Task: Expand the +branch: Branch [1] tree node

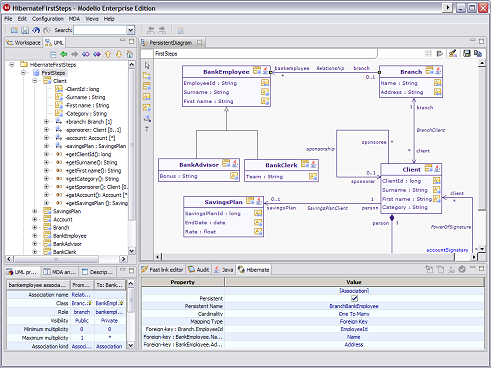Action: [46, 122]
